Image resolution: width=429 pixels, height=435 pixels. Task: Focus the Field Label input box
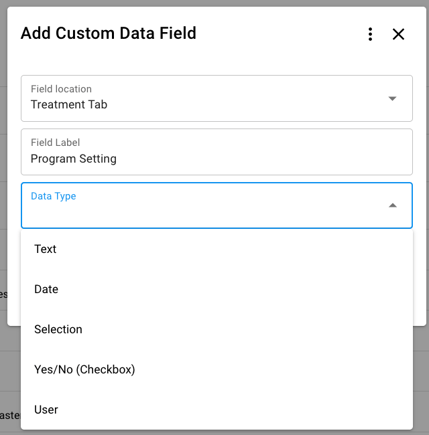tap(217, 152)
